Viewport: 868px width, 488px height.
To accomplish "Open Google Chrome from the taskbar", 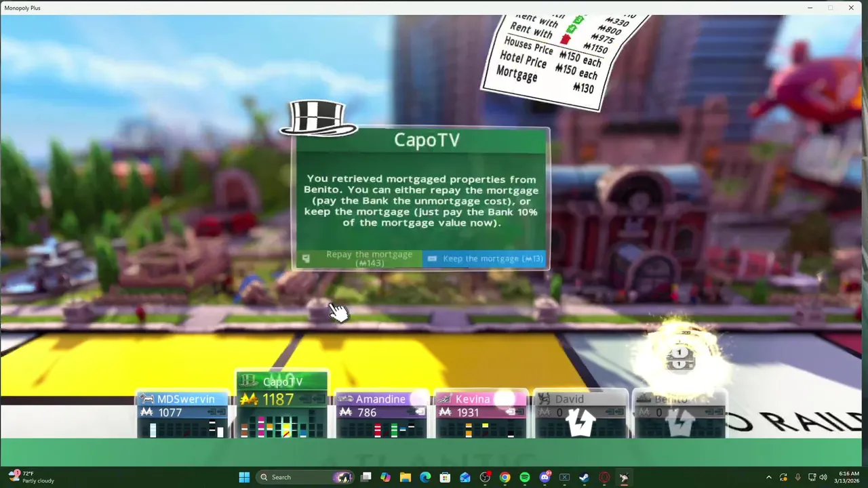I will 505,477.
